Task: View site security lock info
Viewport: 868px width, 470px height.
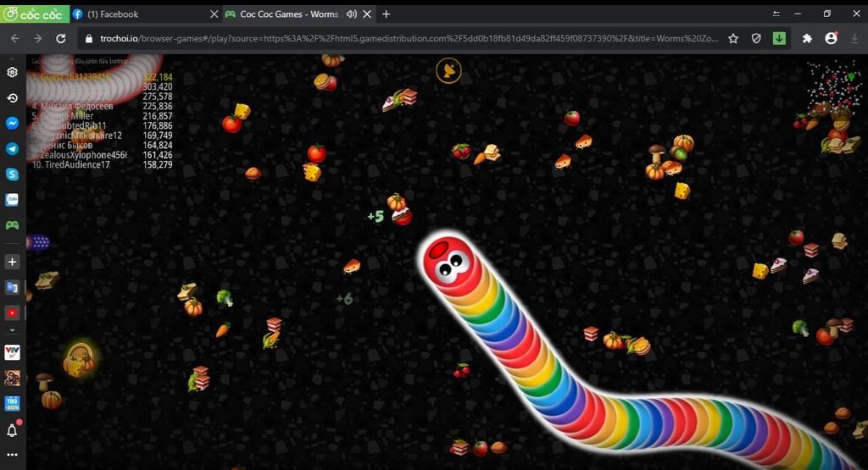Action: (88, 38)
